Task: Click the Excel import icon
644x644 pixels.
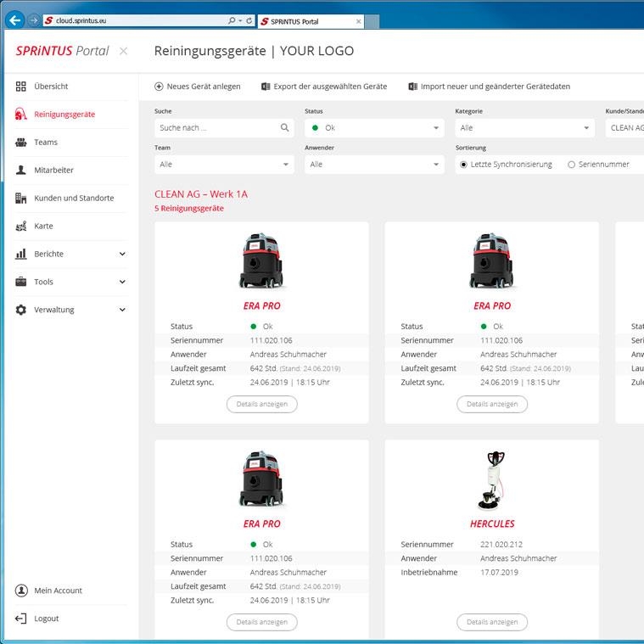Action: pyautogui.click(x=412, y=87)
